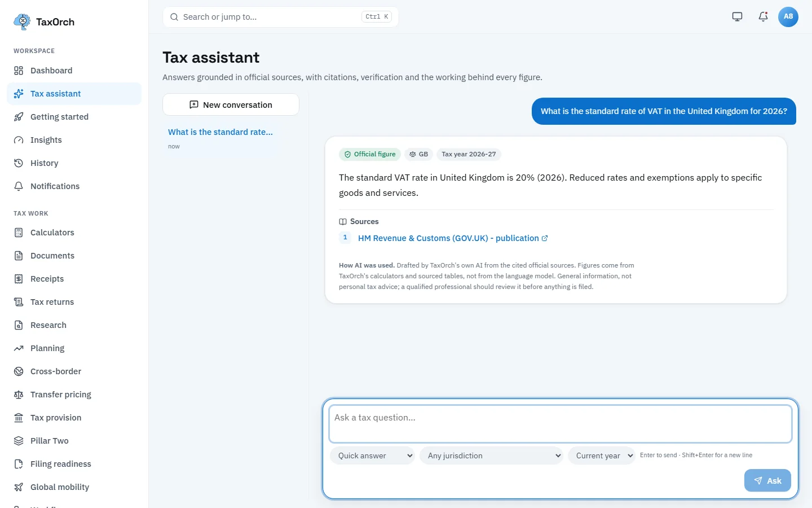Click the WORKSPACE section label

click(34, 51)
